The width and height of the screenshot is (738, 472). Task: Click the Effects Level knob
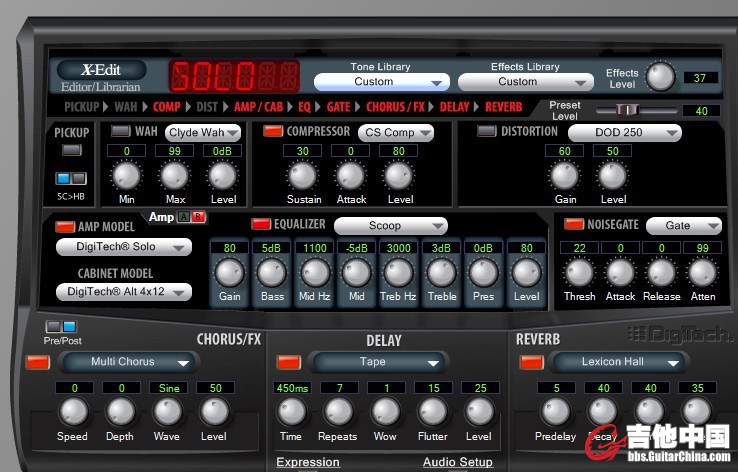pos(660,77)
